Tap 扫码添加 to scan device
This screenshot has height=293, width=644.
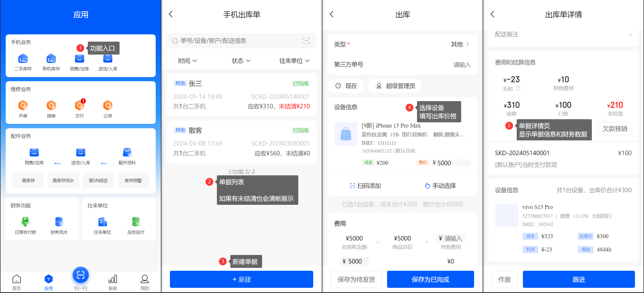pyautogui.click(x=365, y=186)
